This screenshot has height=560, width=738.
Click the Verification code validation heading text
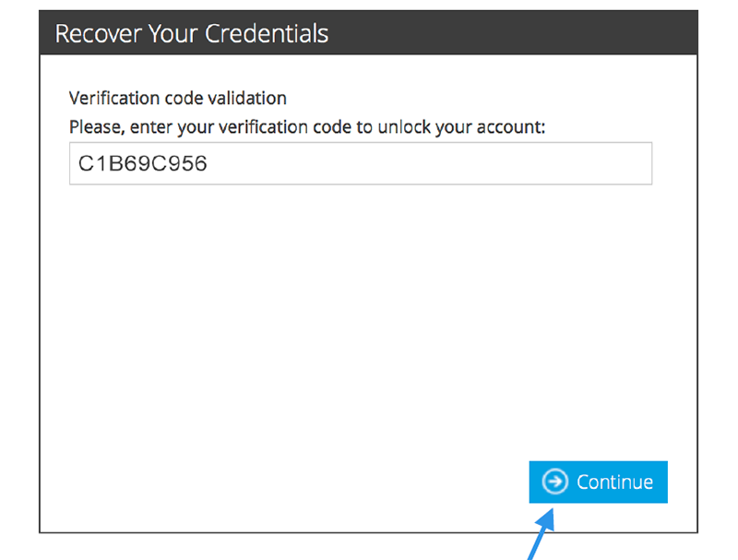[177, 98]
